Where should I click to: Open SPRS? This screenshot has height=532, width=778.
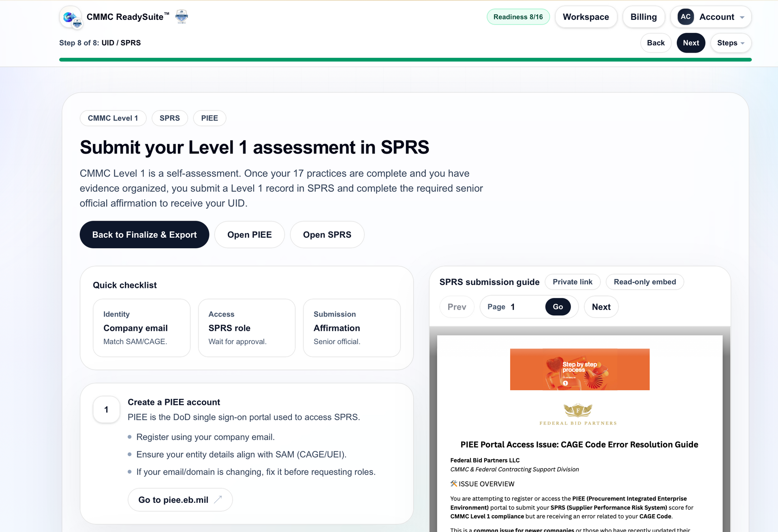(327, 234)
